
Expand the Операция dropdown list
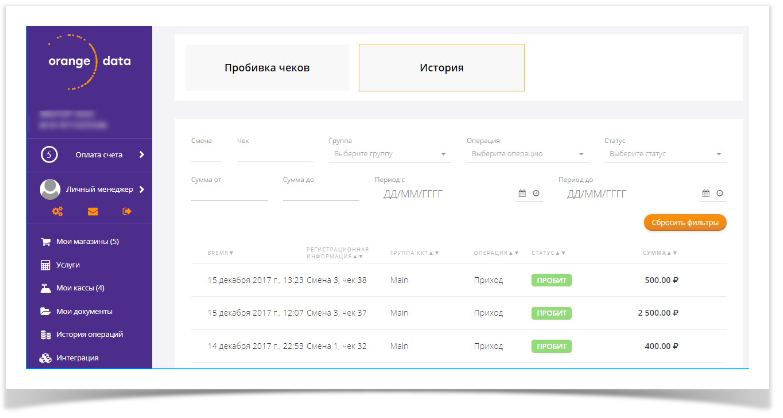526,155
